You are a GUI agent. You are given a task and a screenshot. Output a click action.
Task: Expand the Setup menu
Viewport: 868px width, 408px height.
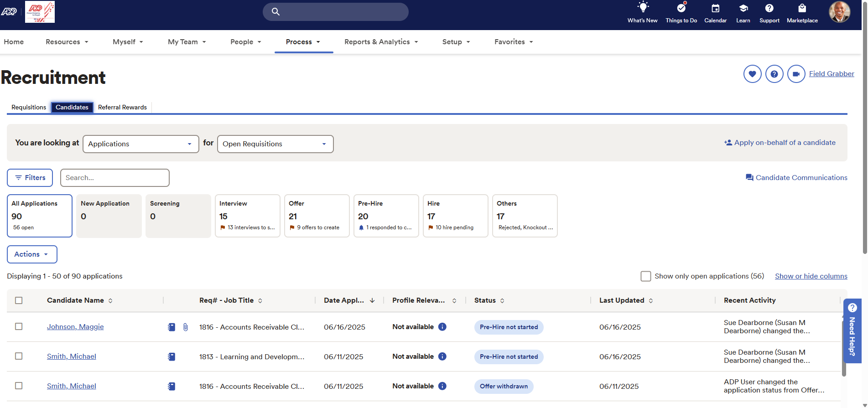point(456,42)
